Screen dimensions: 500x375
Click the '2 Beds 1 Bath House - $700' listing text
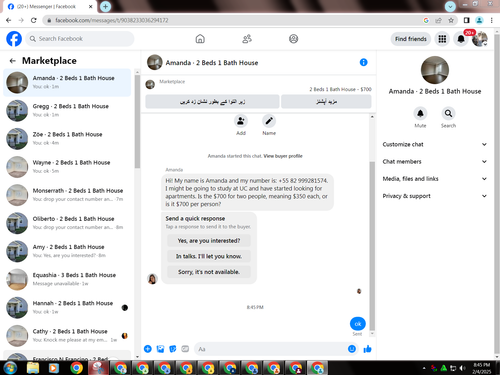pos(340,89)
